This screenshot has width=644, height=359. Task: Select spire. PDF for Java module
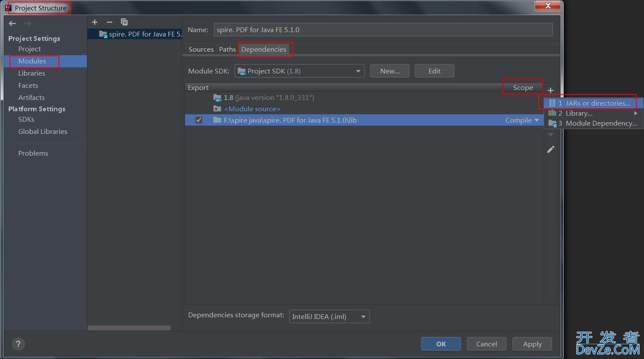click(135, 34)
